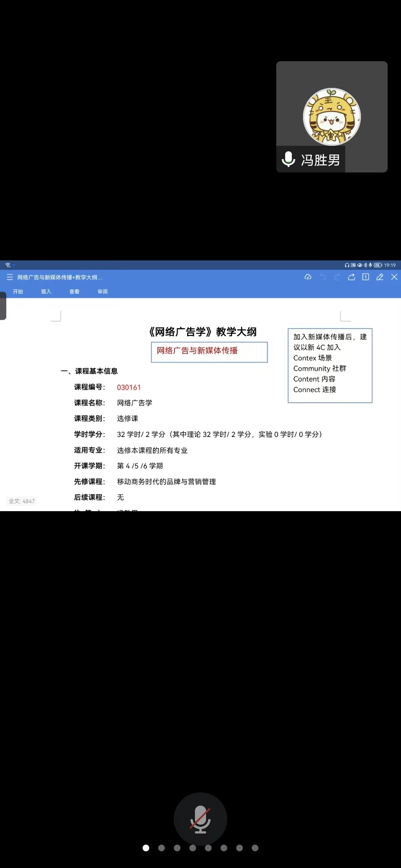Tap the second page indicator dot
This screenshot has height=868, width=401.
click(162, 848)
